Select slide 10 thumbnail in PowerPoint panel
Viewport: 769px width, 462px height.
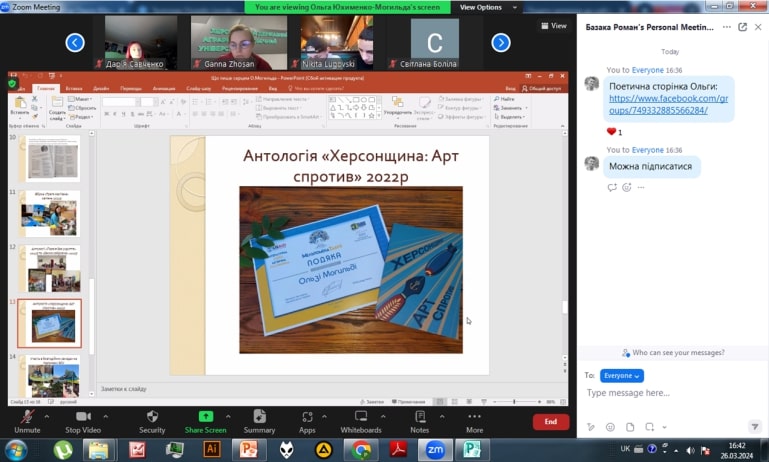pos(50,158)
